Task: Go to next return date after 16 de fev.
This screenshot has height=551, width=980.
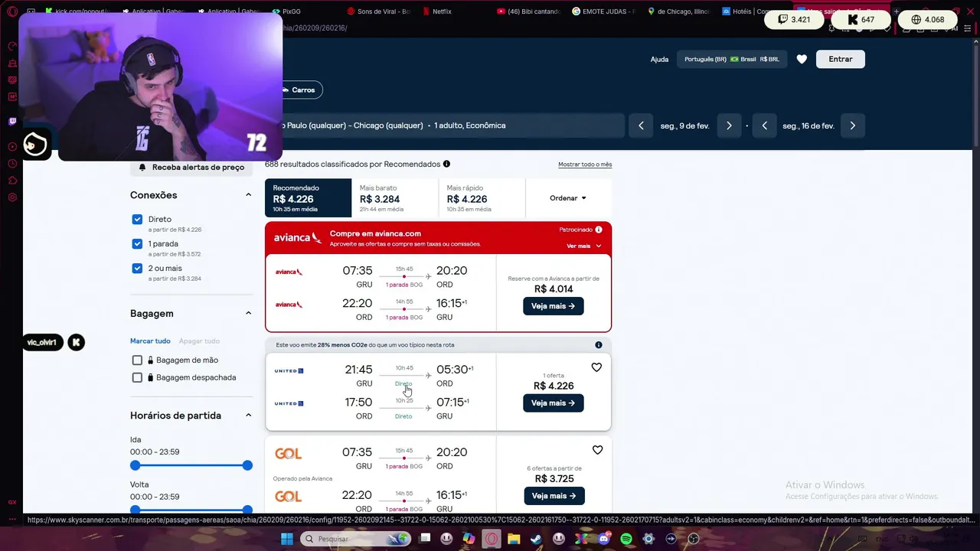Action: pos(852,126)
